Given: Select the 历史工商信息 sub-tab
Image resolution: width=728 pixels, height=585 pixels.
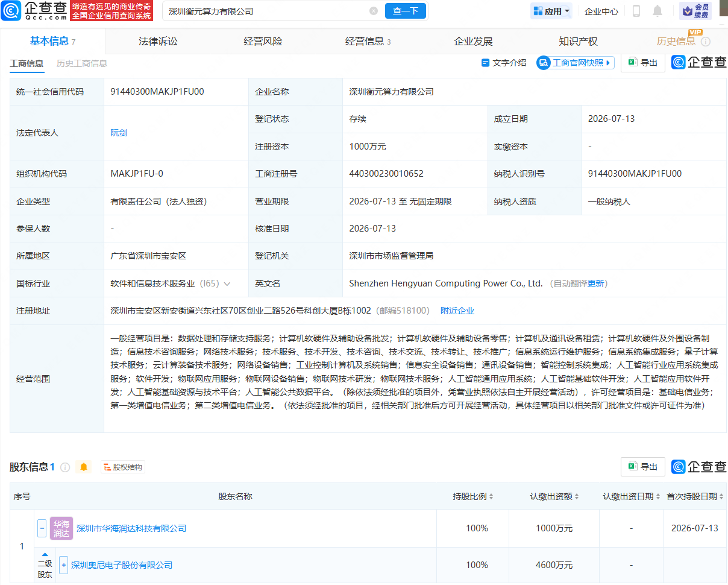Looking at the screenshot, I should point(82,63).
